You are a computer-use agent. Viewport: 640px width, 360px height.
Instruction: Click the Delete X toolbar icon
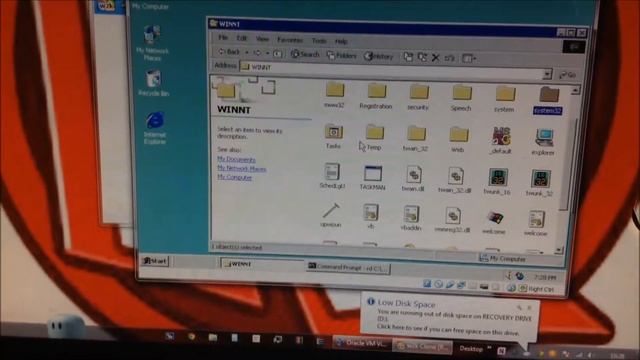tap(436, 58)
